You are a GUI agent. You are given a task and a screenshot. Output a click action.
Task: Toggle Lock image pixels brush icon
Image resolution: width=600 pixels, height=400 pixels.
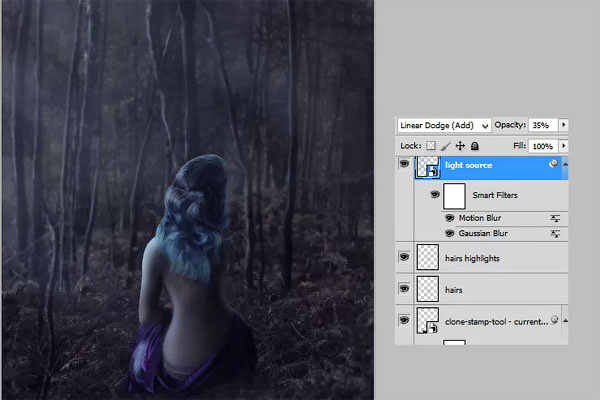tap(445, 146)
